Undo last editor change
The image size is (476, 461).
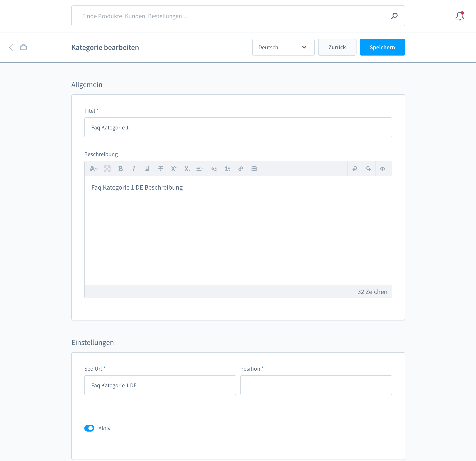pos(355,169)
